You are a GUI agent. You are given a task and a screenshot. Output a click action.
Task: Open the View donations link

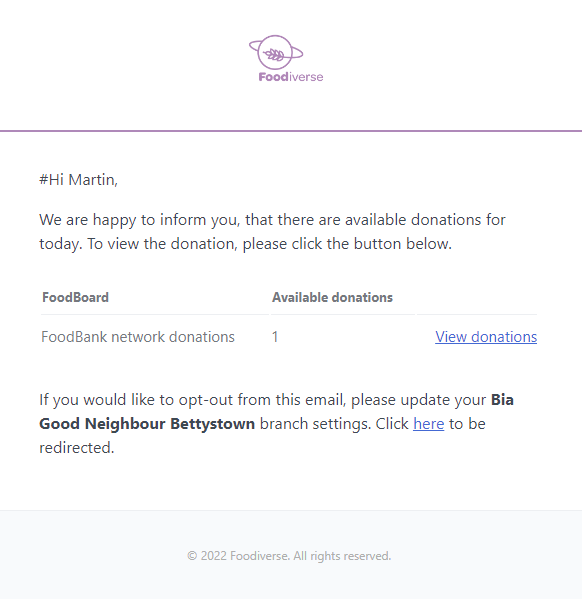click(486, 337)
